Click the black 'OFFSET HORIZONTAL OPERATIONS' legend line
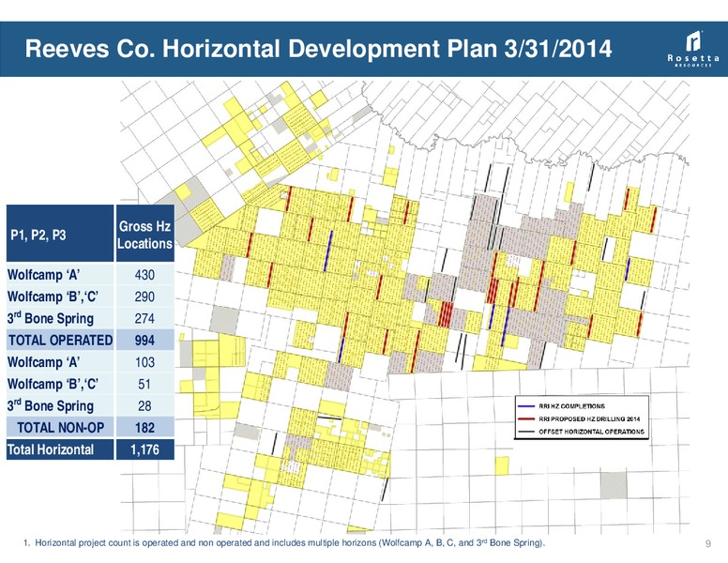Viewport: 728px width, 563px height. 526,432
